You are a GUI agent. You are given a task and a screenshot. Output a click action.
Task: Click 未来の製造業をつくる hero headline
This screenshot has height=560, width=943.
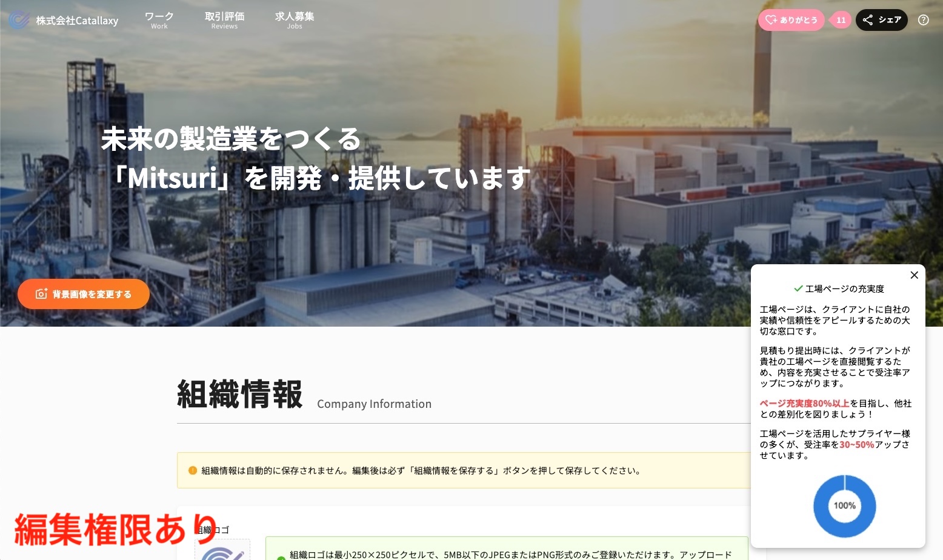(231, 139)
